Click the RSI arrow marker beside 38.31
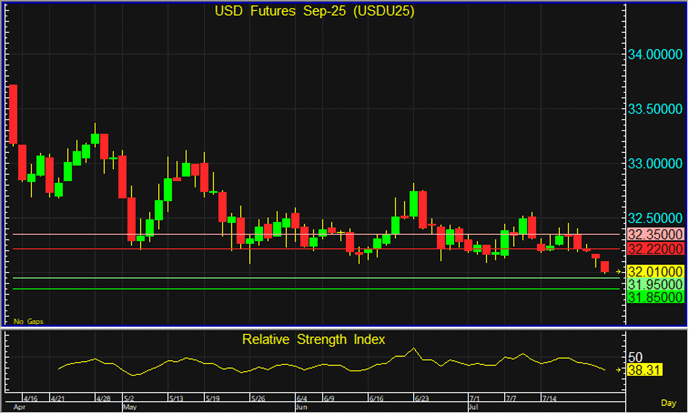Viewport: 689px width, 414px height. pos(620,370)
